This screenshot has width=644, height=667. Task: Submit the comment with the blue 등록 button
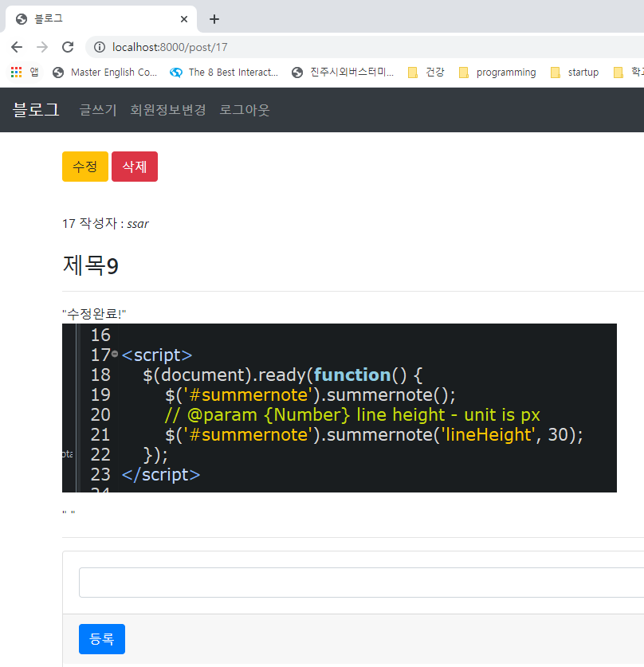pos(102,639)
